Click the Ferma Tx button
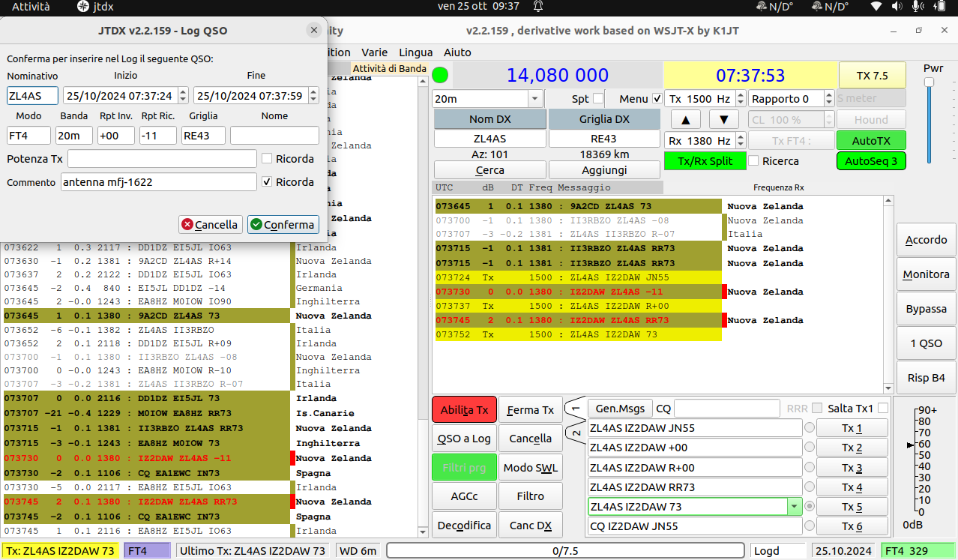 point(530,410)
